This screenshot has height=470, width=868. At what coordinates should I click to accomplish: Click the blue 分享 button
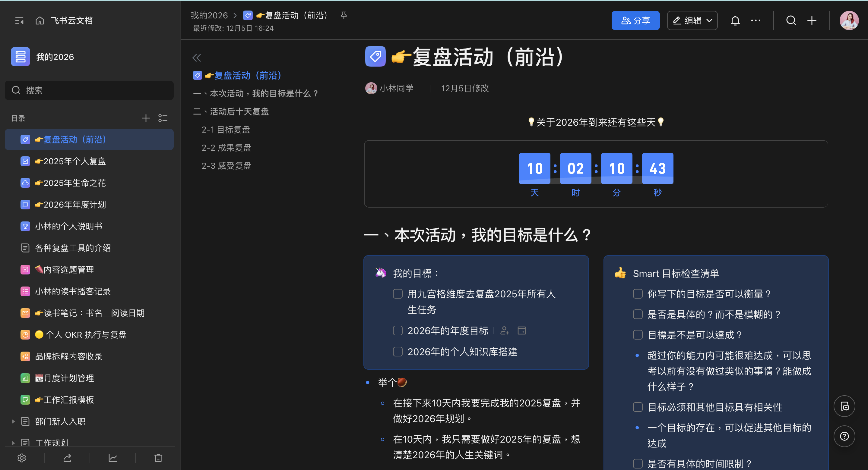click(635, 20)
